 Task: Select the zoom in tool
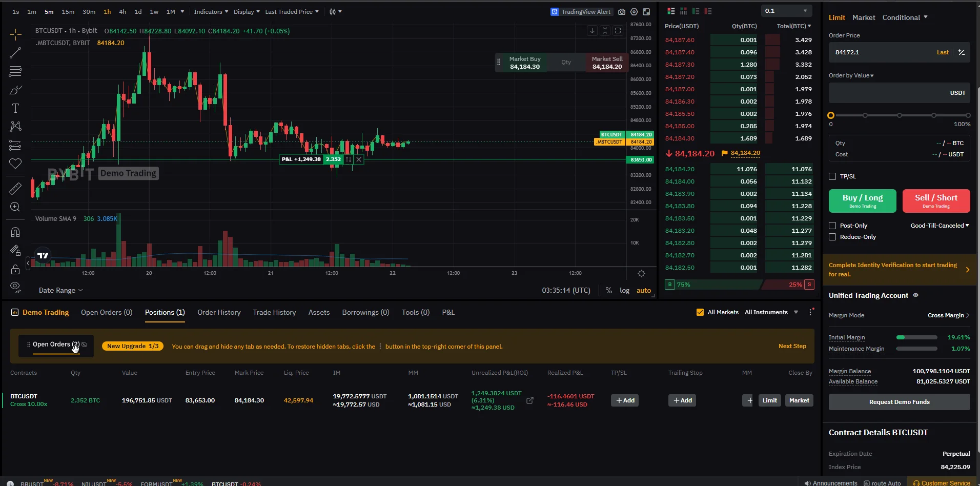click(15, 207)
